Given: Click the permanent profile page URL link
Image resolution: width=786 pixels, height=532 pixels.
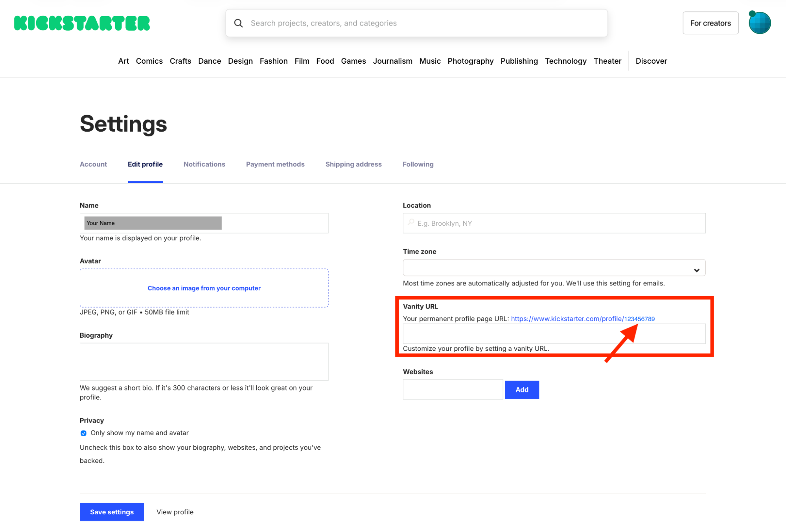Looking at the screenshot, I should (582, 319).
